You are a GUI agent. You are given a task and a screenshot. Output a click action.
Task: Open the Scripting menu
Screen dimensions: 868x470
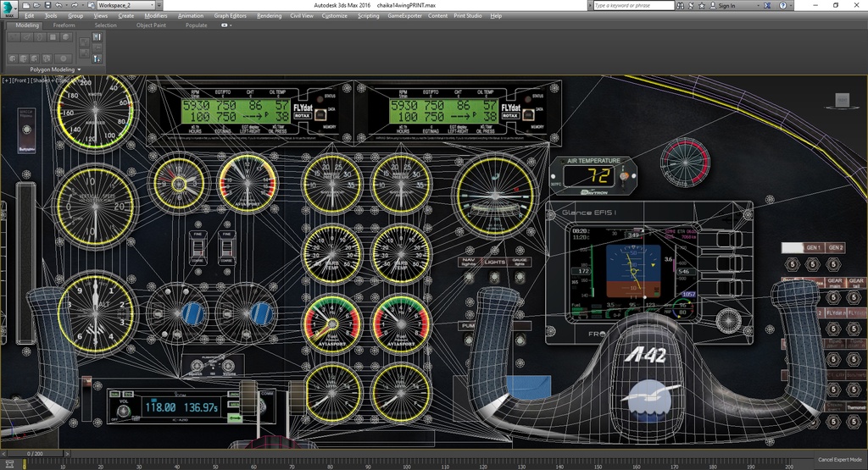(368, 16)
